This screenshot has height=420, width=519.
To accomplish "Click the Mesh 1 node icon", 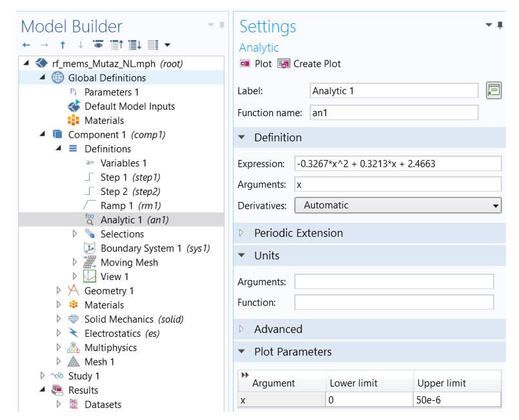I will coord(73,362).
